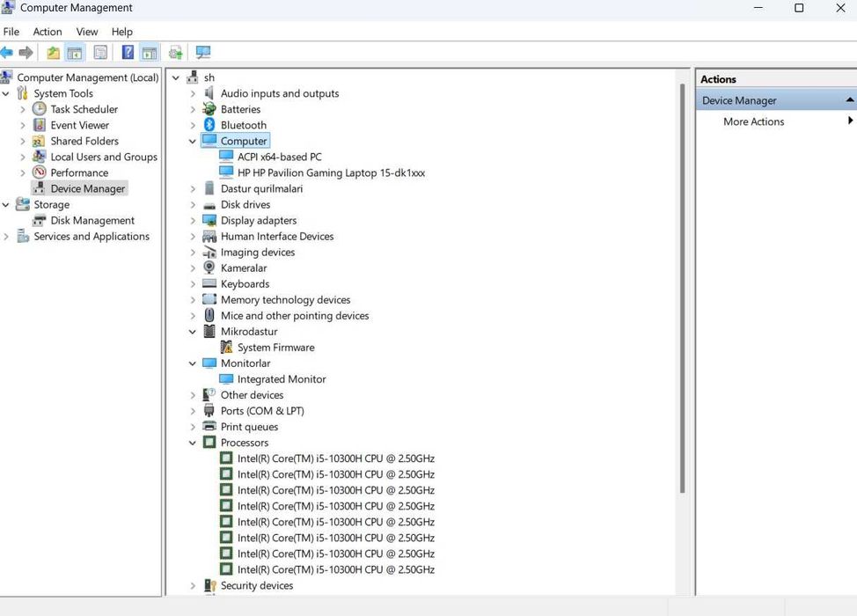Expand Audio inputs and outputs node
The width and height of the screenshot is (857, 616).
pos(193,94)
